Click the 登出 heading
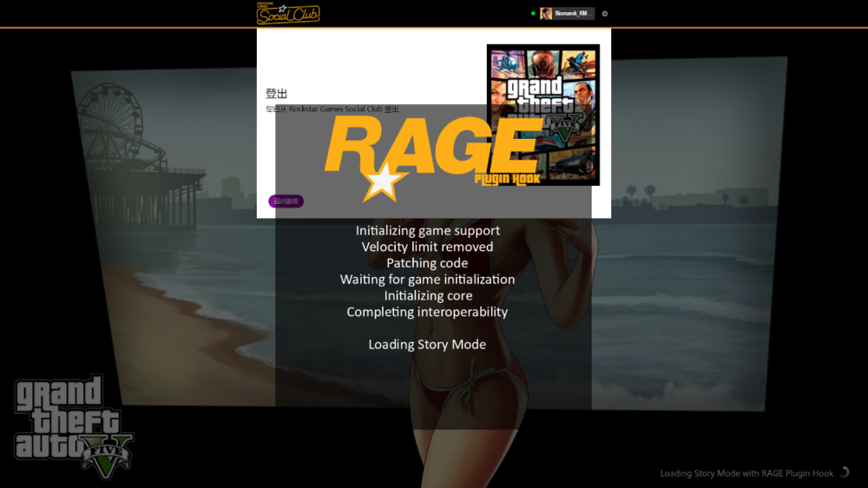This screenshot has width=868, height=488. click(x=276, y=94)
